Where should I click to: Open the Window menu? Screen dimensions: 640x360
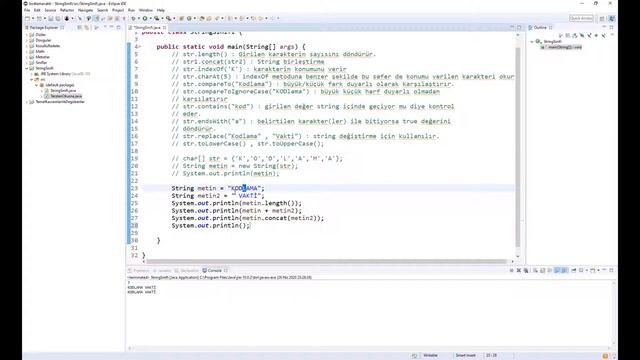point(146,10)
